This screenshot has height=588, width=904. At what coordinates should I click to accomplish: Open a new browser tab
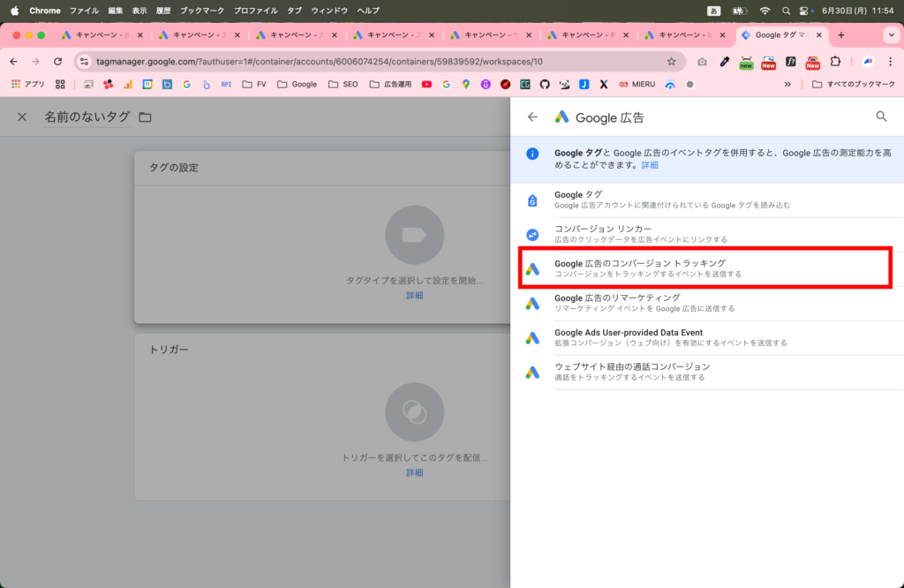click(841, 35)
